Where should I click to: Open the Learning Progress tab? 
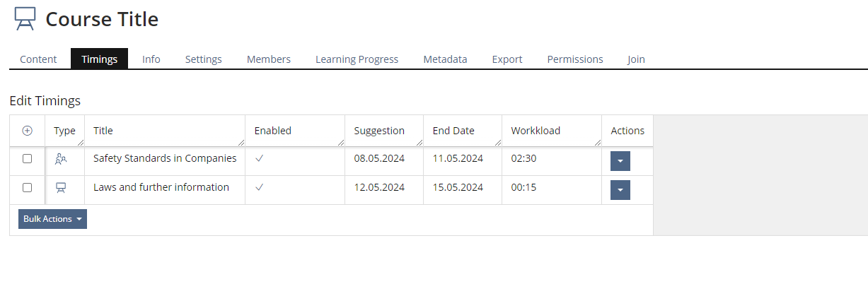click(x=357, y=59)
